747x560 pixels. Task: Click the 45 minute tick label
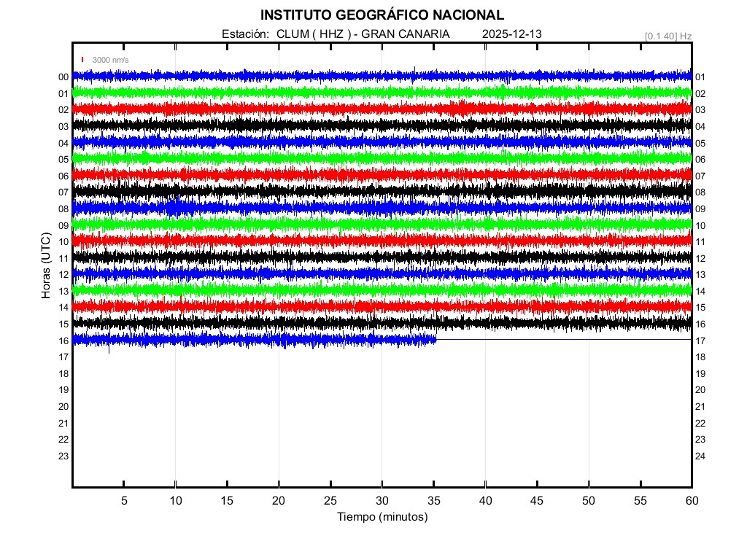(537, 500)
